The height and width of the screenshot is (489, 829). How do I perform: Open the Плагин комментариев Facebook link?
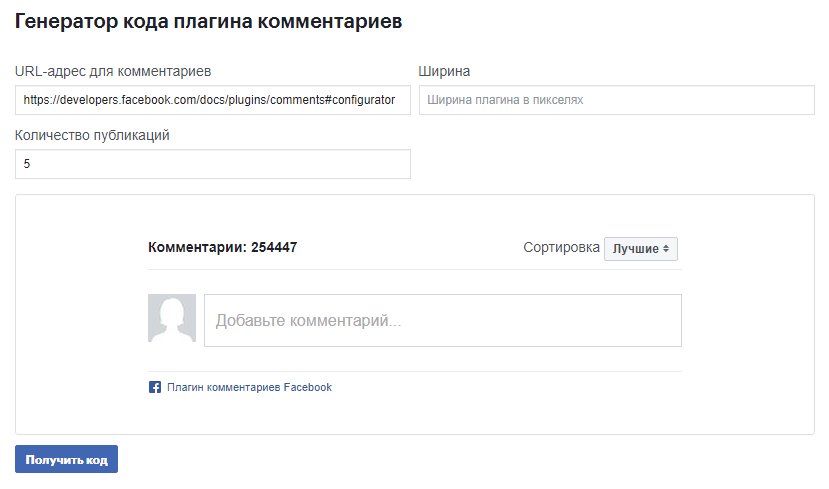[x=249, y=387]
